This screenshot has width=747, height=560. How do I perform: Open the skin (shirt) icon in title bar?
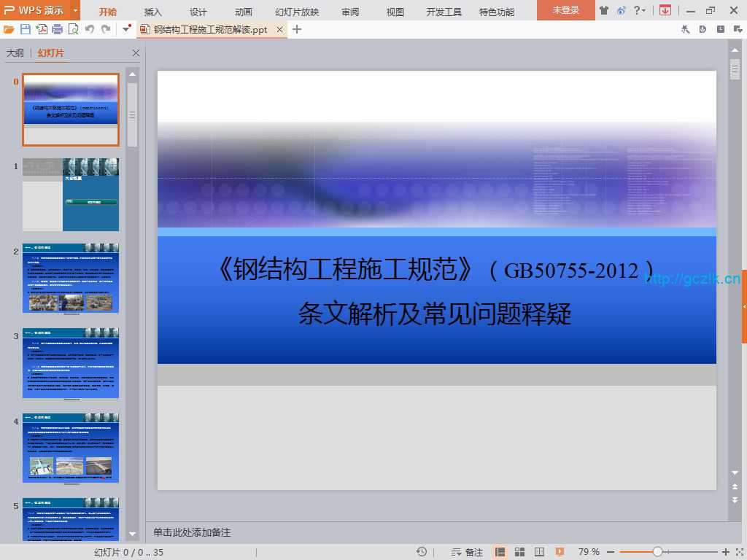coord(603,10)
